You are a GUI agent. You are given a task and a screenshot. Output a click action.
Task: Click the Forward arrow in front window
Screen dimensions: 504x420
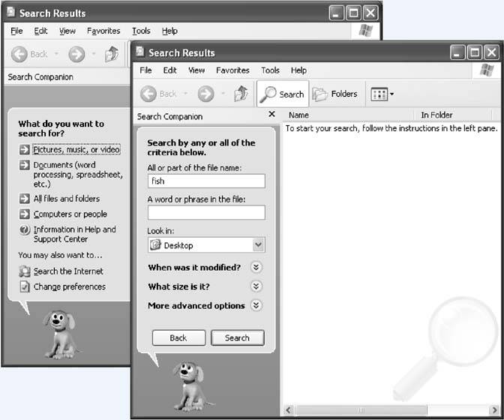coord(205,94)
